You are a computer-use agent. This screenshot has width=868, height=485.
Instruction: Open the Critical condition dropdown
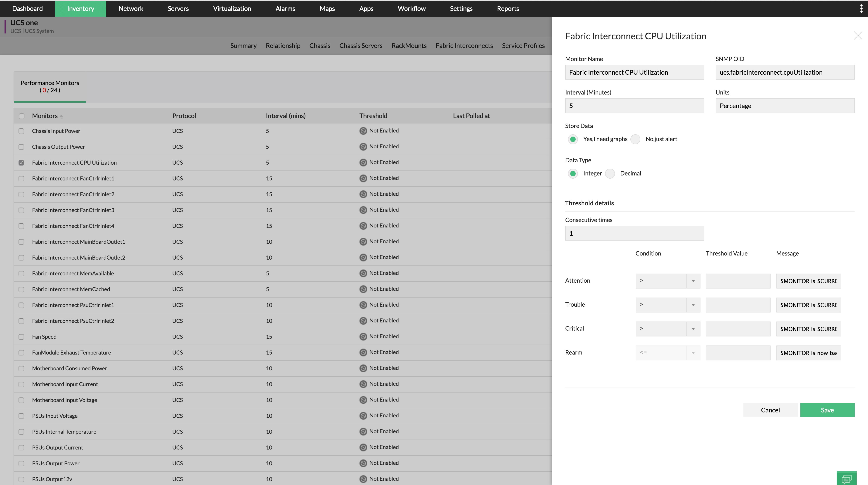point(667,329)
